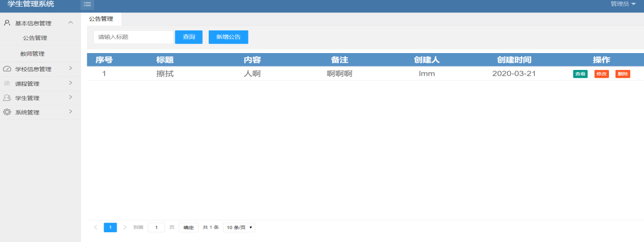Click the 2020-03-21 date cell
Viewport: 644px width, 242px height.
tap(514, 74)
